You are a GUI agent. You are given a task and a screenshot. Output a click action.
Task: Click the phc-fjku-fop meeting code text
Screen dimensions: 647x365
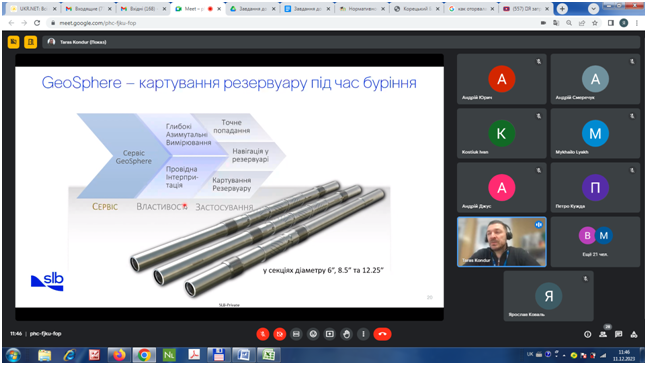pyautogui.click(x=45, y=334)
